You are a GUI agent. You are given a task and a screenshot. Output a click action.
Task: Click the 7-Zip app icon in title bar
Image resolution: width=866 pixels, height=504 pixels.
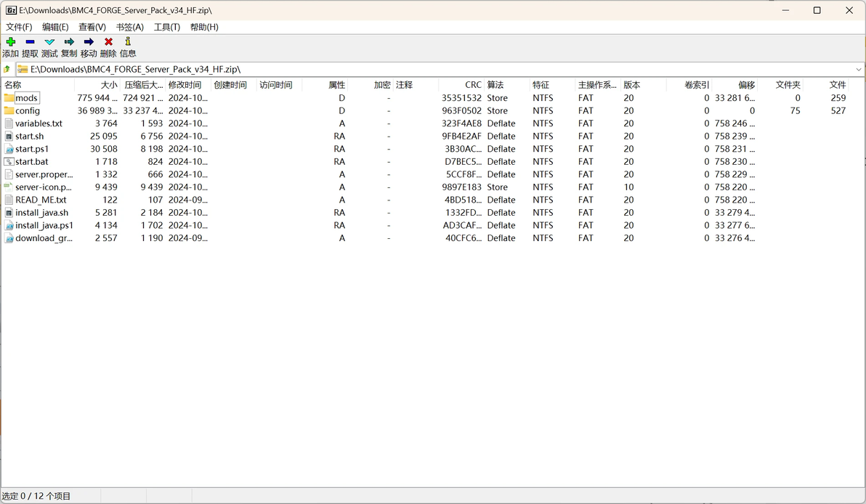click(x=11, y=10)
